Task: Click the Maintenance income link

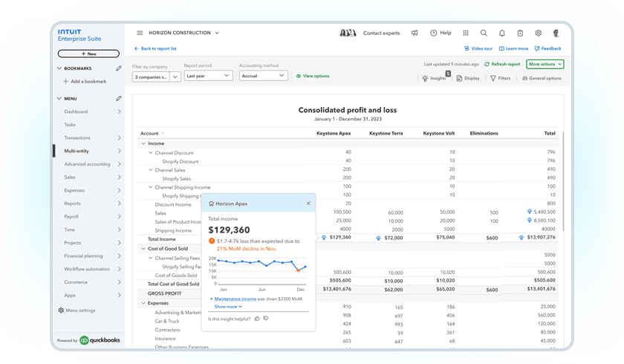Action: pos(235,299)
